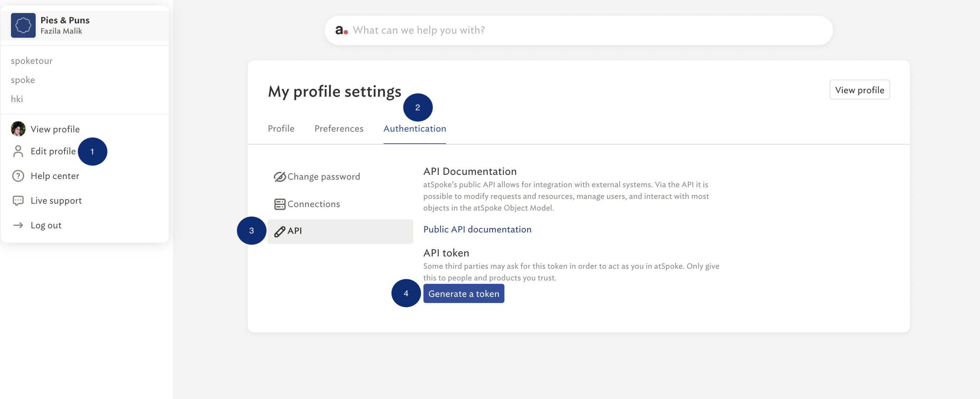The image size is (980, 399).
Task: Click the crossed-eye Change password icon
Action: (x=280, y=177)
